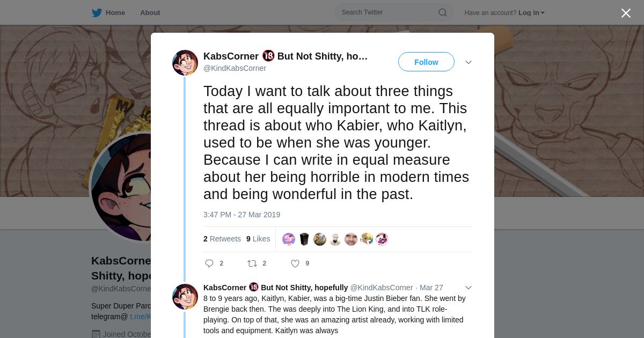This screenshot has width=644, height=338.
Task: View the 9 Likes list
Action: (x=258, y=239)
